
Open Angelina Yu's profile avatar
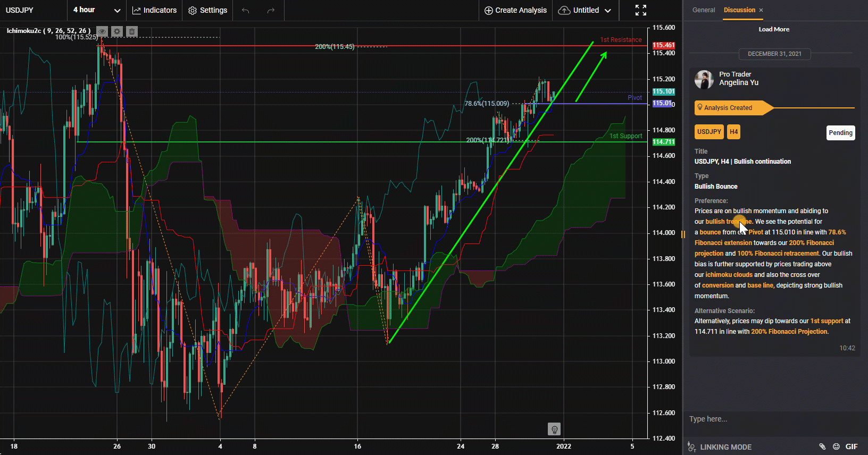pyautogui.click(x=704, y=79)
